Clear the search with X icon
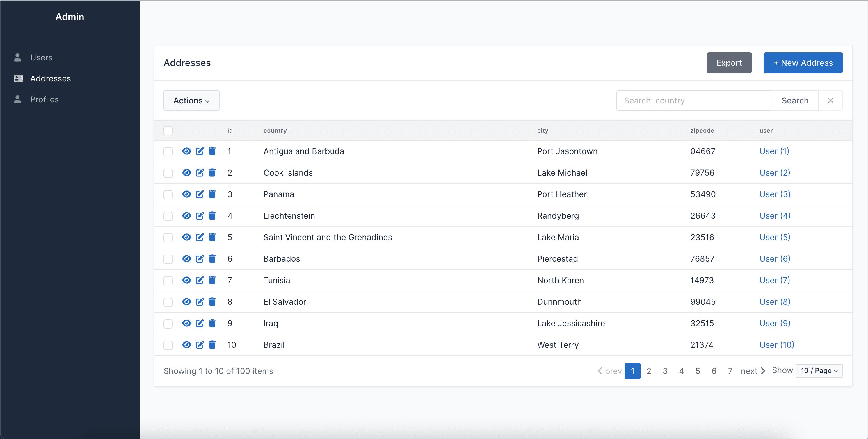This screenshot has width=868, height=439. pyautogui.click(x=830, y=101)
